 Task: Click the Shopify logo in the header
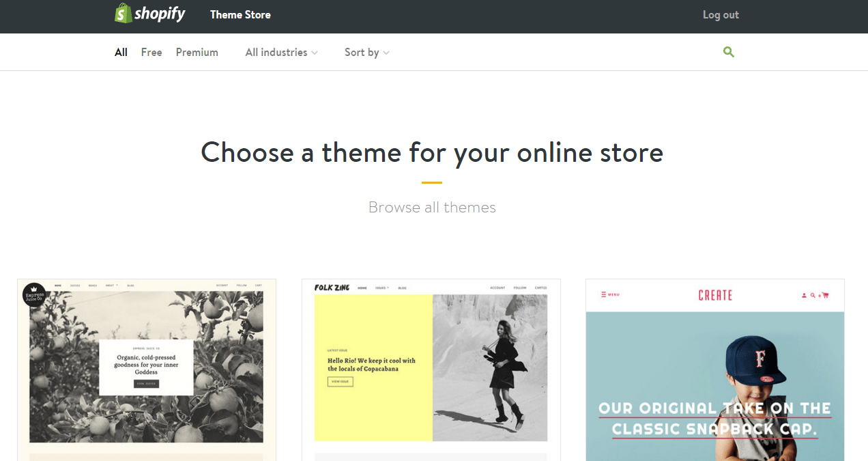coord(149,14)
